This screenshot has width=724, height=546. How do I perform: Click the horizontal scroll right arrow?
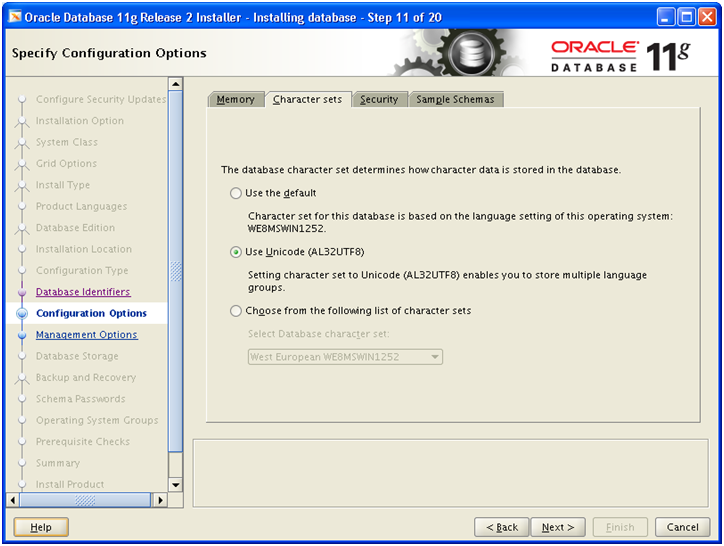(x=160, y=500)
